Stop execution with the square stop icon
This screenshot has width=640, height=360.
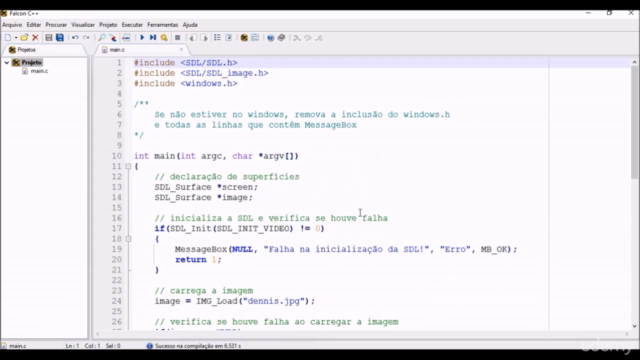tap(178, 38)
